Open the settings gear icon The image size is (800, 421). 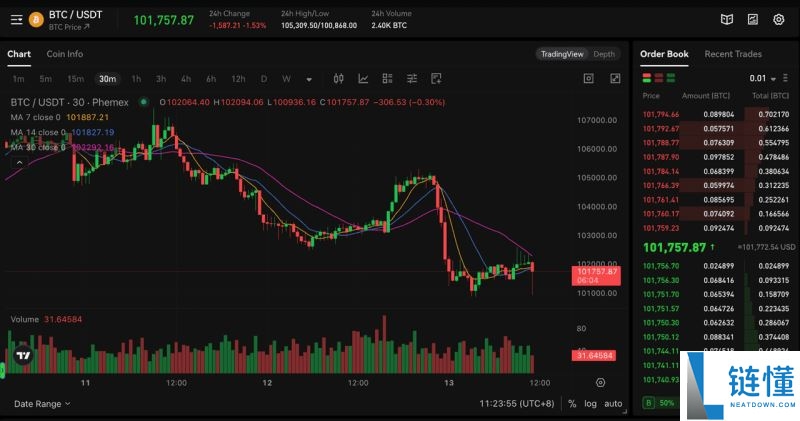click(779, 19)
